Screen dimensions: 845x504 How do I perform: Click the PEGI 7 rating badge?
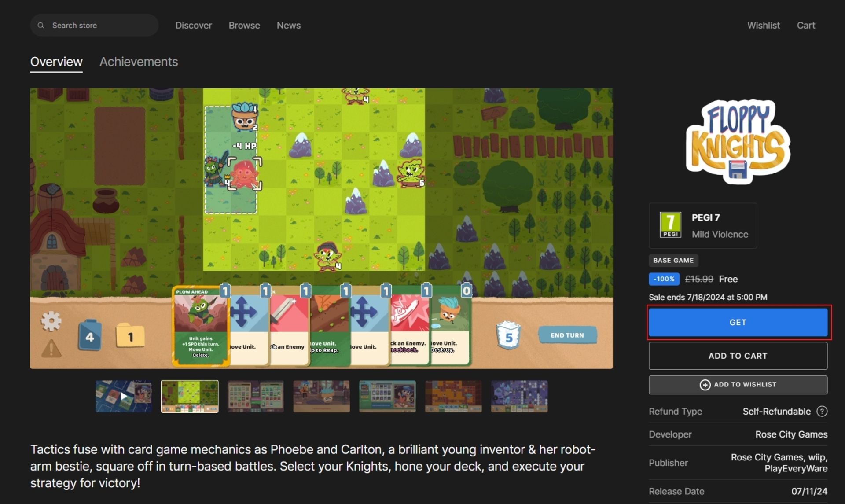[x=670, y=225]
